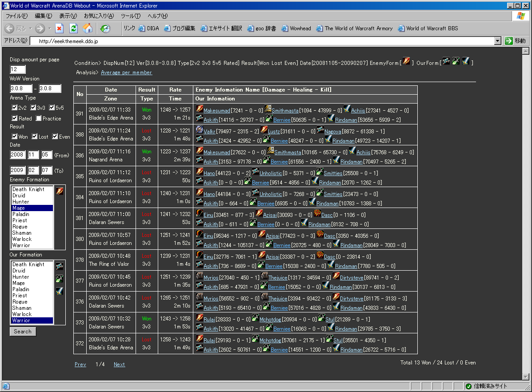
Task: Click the Warrior sword icon beside Our Formation list
Action: pos(60,291)
